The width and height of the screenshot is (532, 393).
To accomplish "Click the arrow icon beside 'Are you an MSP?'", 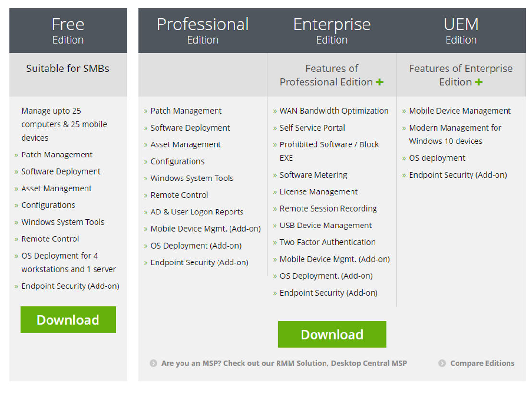I will 153,363.
